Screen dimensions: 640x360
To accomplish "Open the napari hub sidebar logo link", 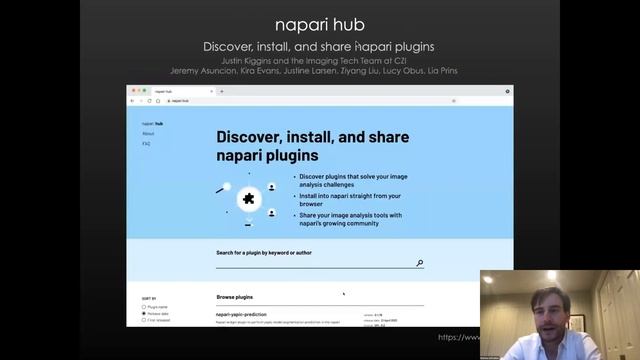I will pos(152,124).
